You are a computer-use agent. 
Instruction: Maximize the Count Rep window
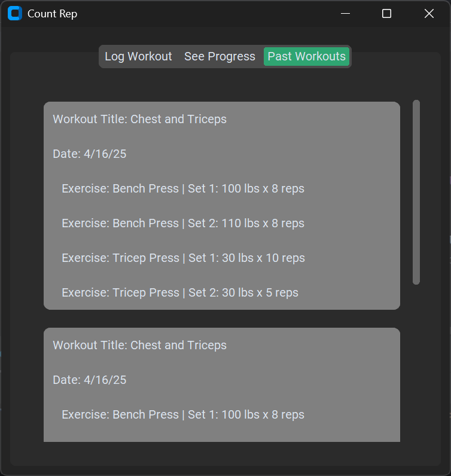pos(386,14)
